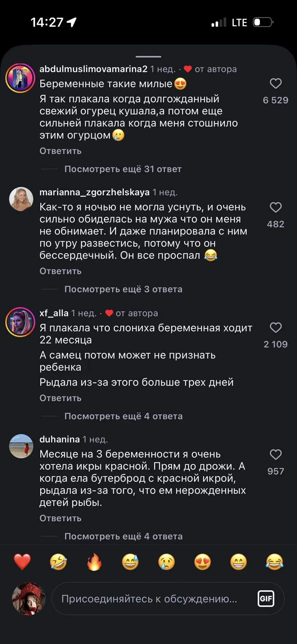Insert the red heart quick emoji
Screen dimensions: 297x644
[x=22, y=562]
